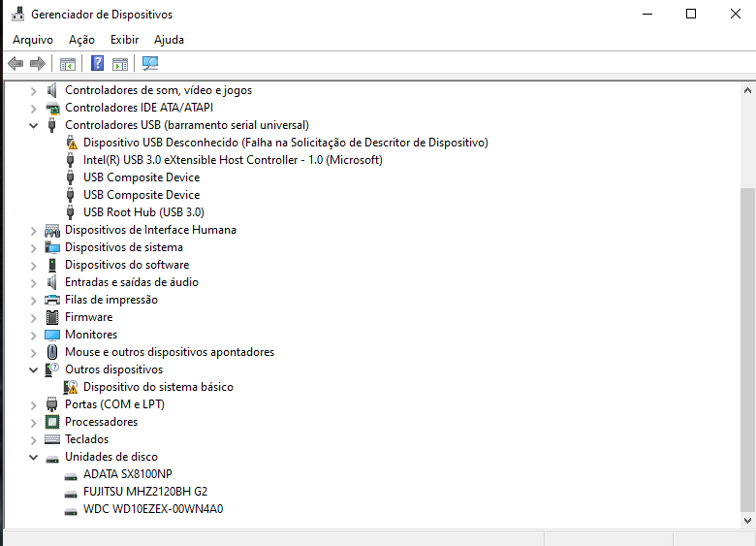Maximize the Gerenciador de Dispositivos window
The height and width of the screenshot is (546, 756).
point(691,14)
